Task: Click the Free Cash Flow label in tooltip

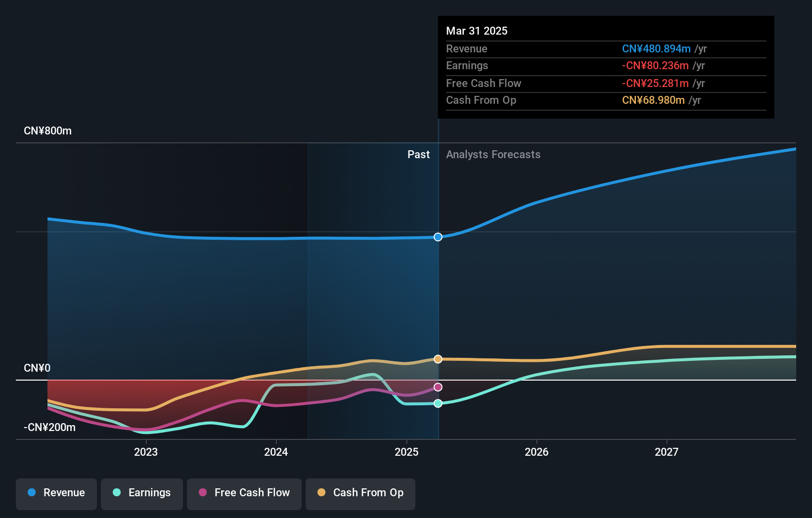Action: [x=484, y=83]
